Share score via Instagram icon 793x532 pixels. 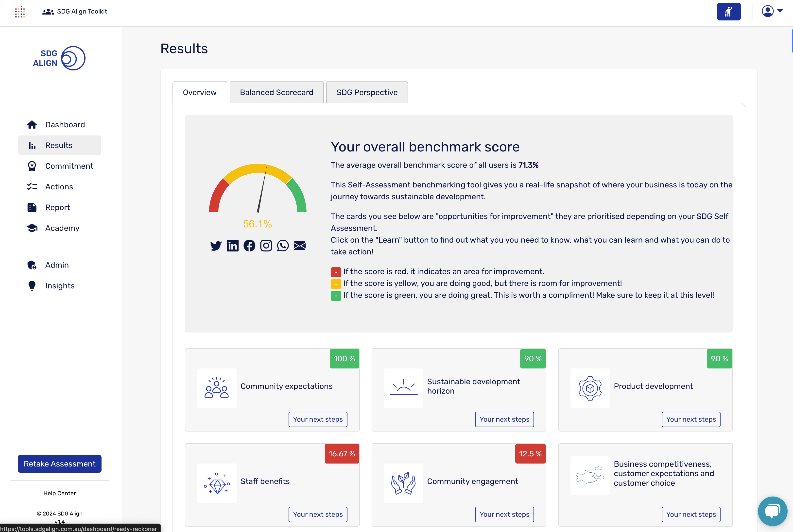click(x=266, y=246)
